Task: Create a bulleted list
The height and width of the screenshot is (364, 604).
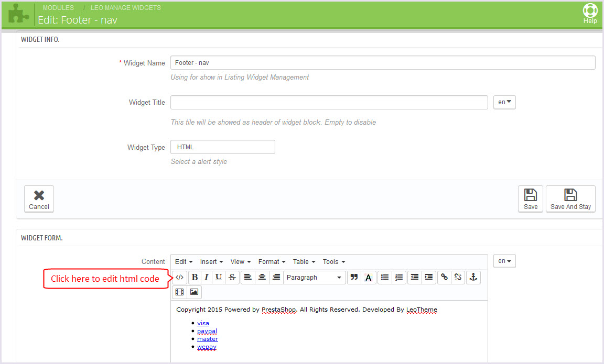Action: point(385,278)
